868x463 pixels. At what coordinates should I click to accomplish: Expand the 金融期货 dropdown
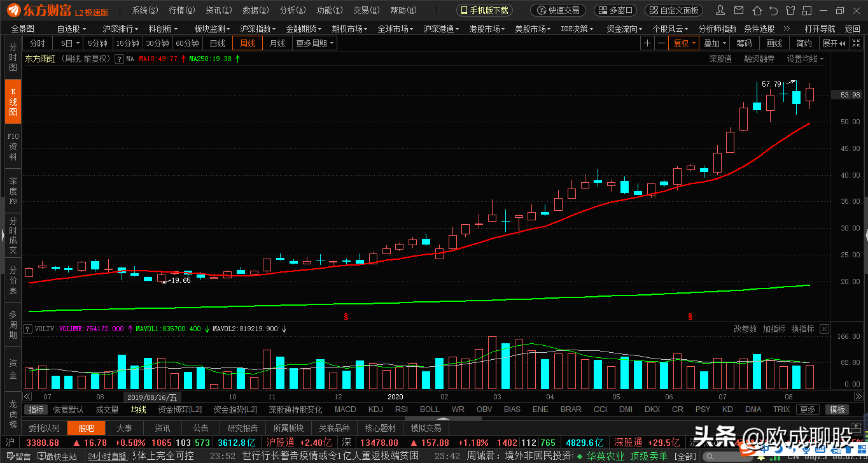304,29
